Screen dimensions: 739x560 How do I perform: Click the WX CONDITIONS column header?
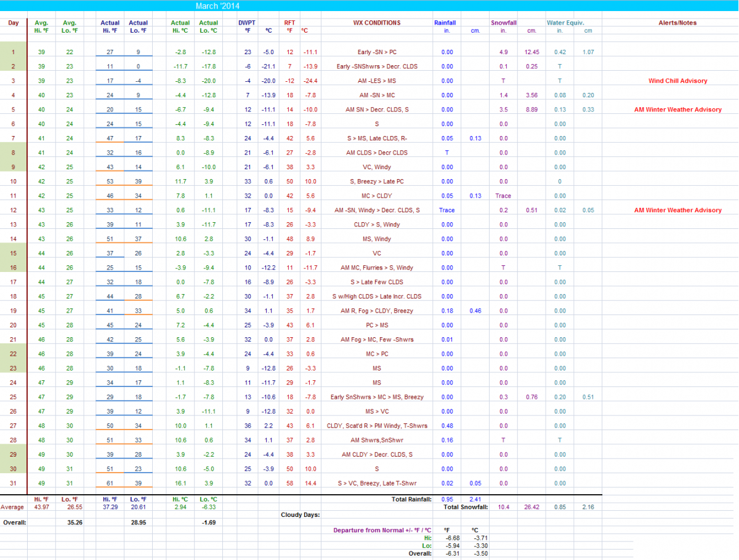(x=376, y=23)
